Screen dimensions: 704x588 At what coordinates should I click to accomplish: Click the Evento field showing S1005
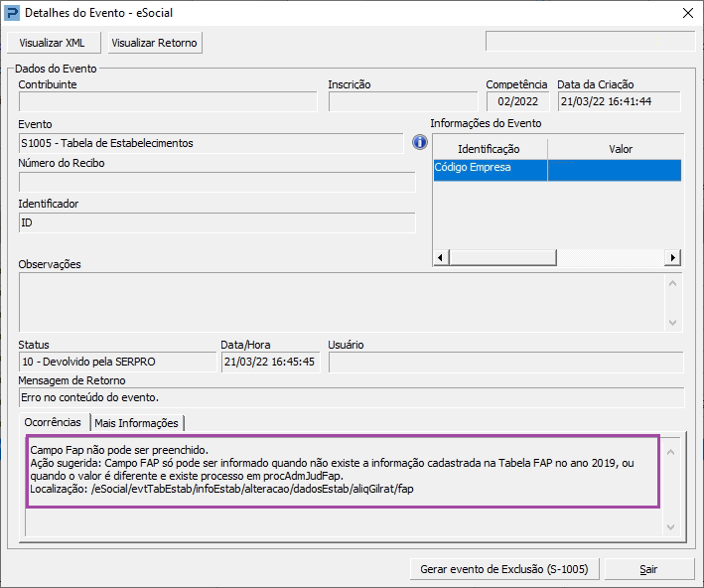point(216,143)
